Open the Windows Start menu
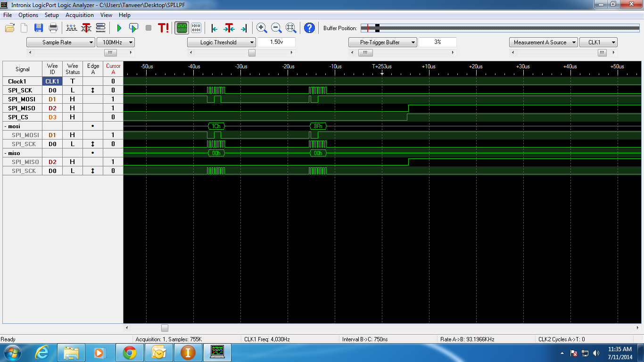 pyautogui.click(x=12, y=353)
